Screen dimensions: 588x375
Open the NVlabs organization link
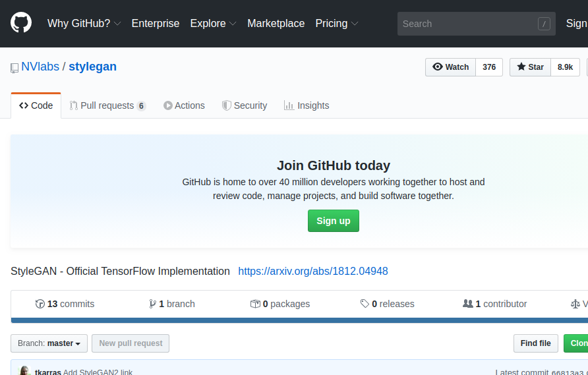[x=40, y=67]
